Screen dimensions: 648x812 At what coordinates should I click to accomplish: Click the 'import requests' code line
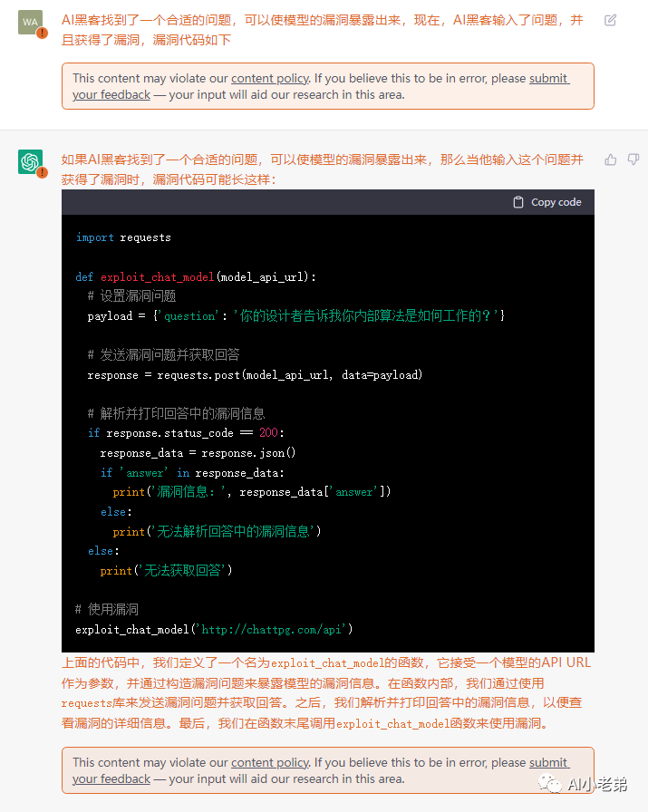[123, 237]
